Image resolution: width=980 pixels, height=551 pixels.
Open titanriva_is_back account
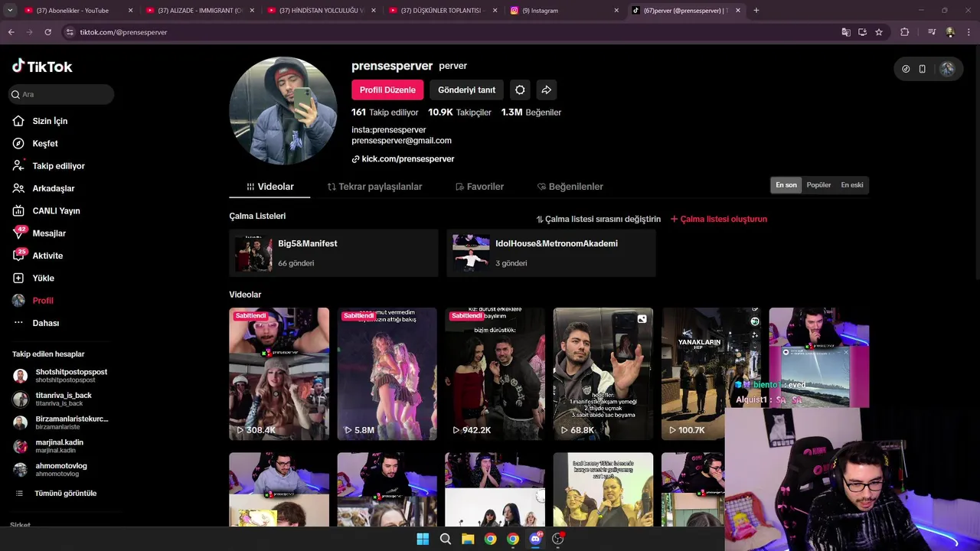(x=54, y=399)
